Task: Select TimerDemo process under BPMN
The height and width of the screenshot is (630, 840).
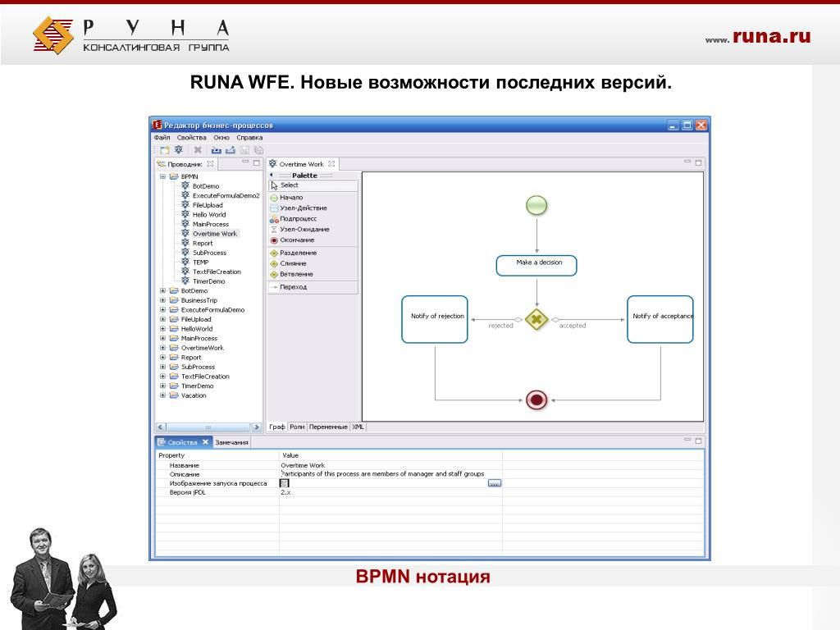Action: click(209, 281)
